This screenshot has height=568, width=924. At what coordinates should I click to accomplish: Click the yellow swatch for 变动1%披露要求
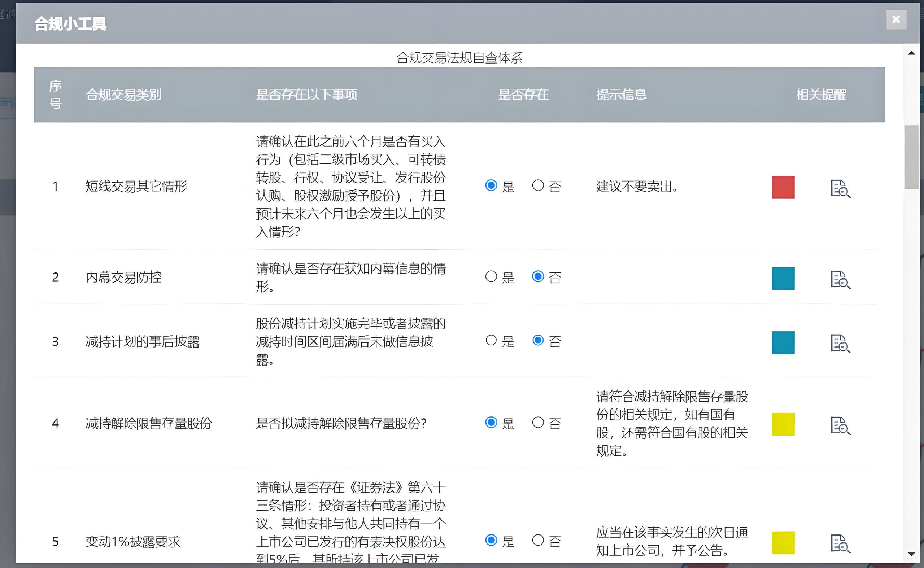point(783,543)
